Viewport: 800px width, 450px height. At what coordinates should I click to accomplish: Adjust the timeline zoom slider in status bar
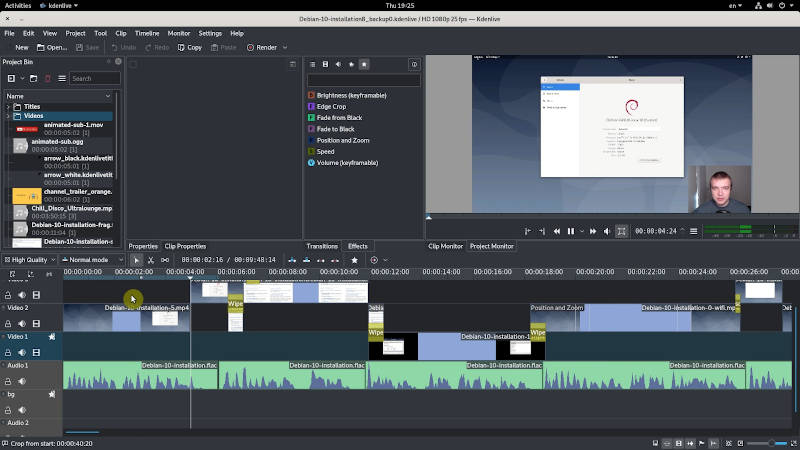pos(768,443)
